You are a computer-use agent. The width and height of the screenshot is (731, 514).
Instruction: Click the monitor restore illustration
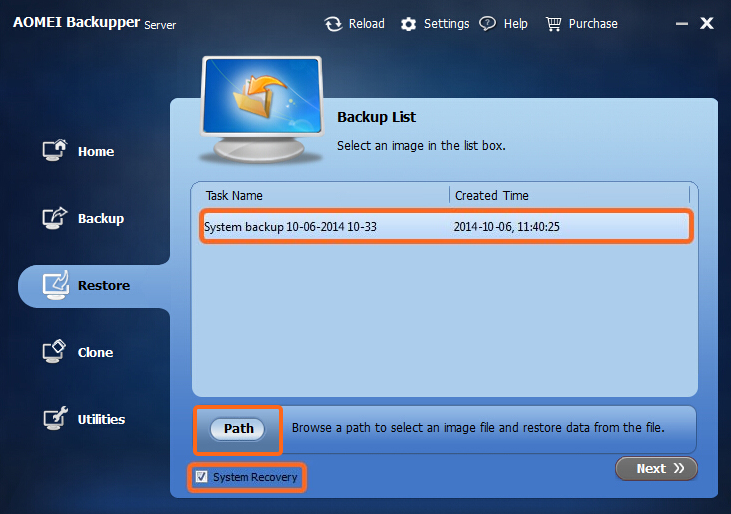(262, 110)
